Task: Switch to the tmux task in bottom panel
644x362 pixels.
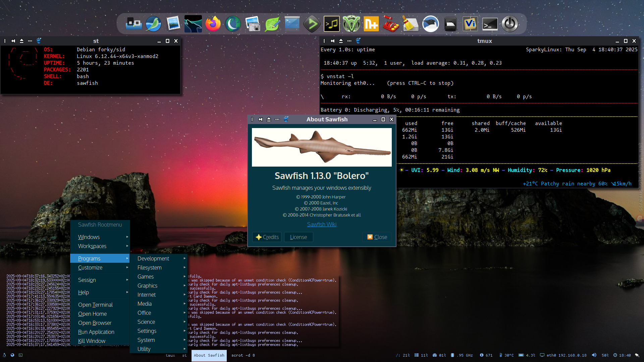Action: (x=170, y=355)
